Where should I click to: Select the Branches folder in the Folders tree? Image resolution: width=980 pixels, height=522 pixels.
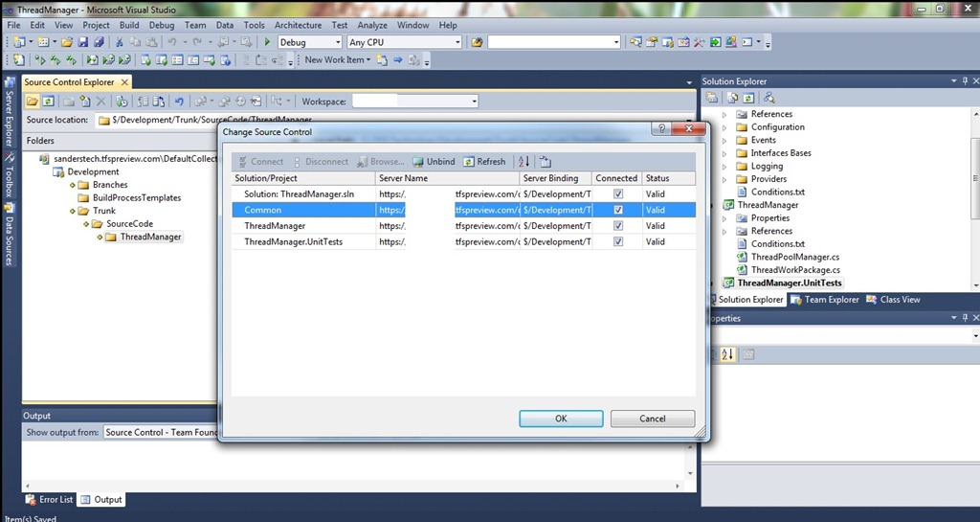click(x=110, y=185)
